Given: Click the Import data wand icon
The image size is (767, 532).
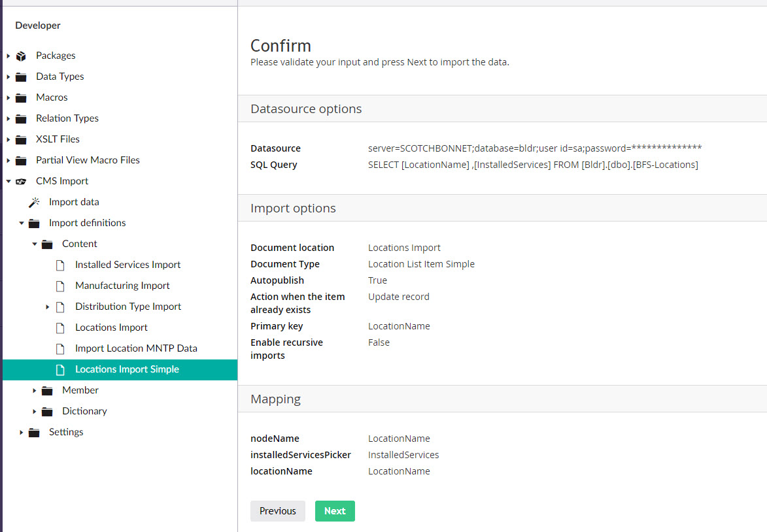Looking at the screenshot, I should [34, 202].
